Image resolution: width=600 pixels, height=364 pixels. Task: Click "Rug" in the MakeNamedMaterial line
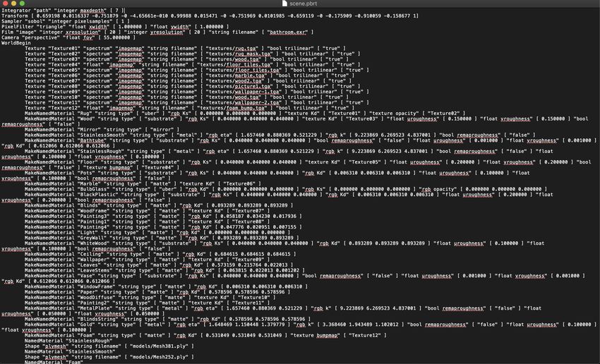tap(85, 113)
